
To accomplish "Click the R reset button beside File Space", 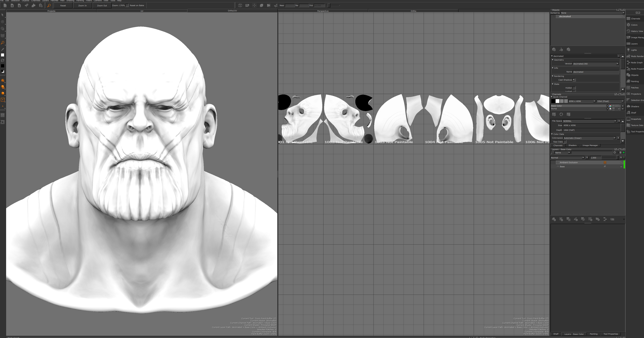I will (x=619, y=121).
